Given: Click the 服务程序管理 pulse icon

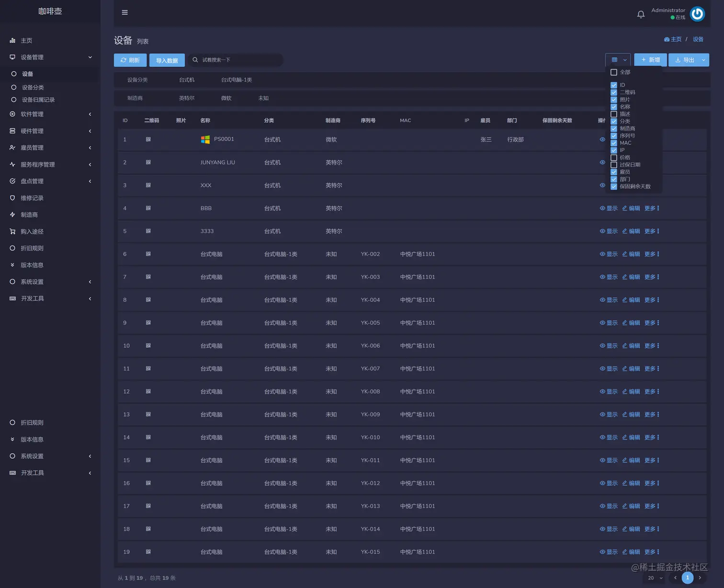Looking at the screenshot, I should pos(12,165).
